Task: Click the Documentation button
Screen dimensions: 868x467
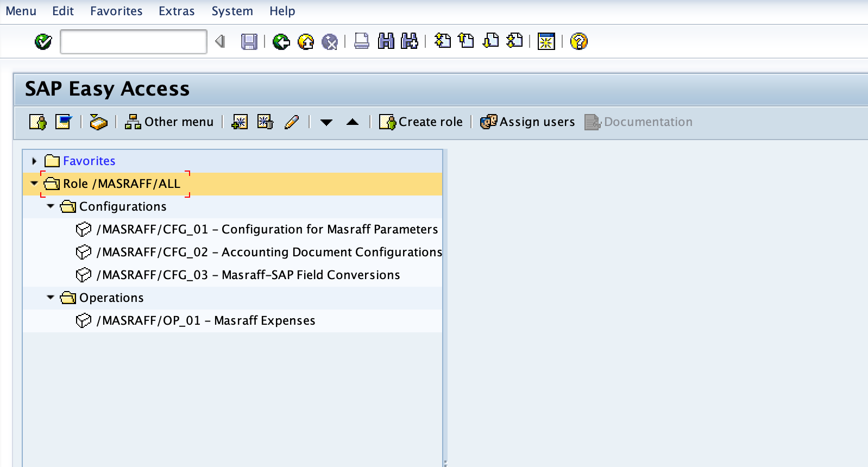Action: (639, 122)
